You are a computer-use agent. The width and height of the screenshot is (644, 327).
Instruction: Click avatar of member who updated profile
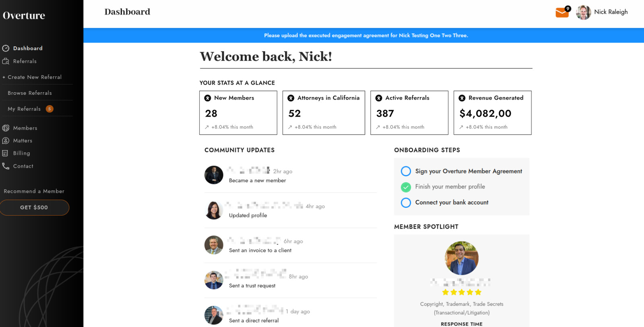(x=214, y=210)
